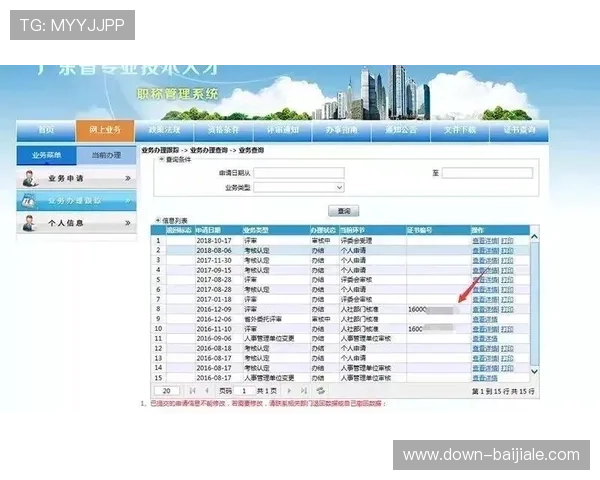
Task: Collapse the 查询条件 section toggle
Action: pyautogui.click(x=161, y=159)
